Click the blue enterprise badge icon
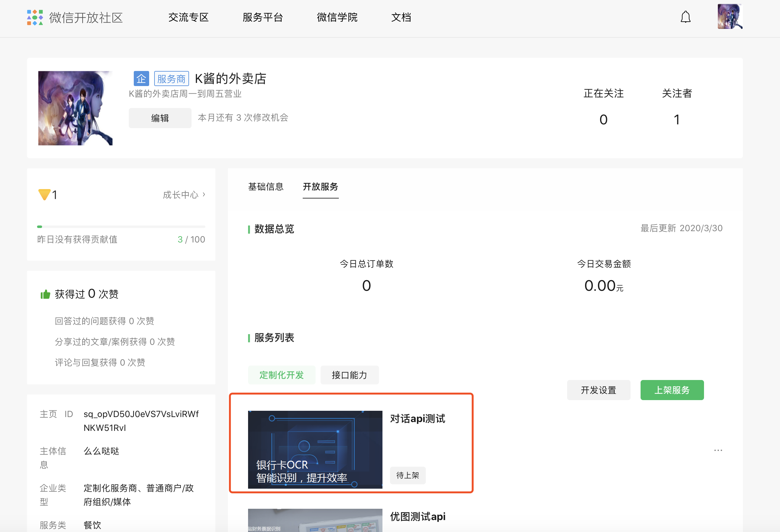This screenshot has height=532, width=780. 141,79
